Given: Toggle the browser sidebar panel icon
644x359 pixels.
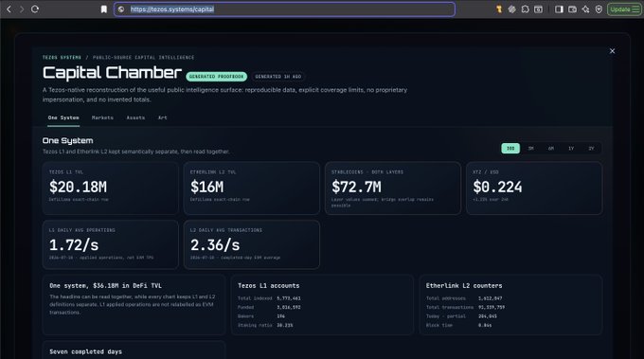Looking at the screenshot, I should (559, 9).
